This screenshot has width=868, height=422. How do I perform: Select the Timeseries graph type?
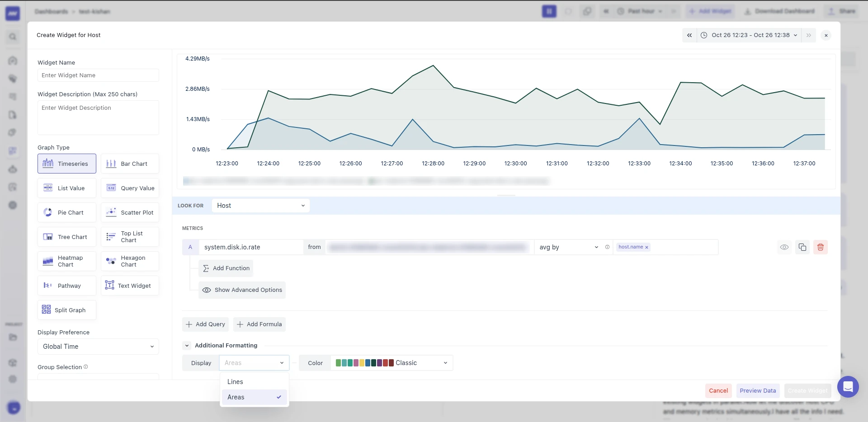coord(67,164)
